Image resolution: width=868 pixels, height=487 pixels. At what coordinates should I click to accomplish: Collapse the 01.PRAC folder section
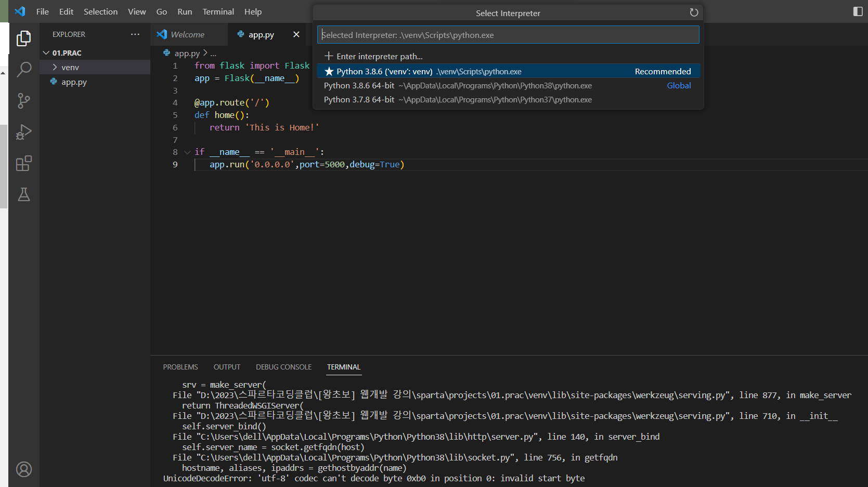(46, 53)
